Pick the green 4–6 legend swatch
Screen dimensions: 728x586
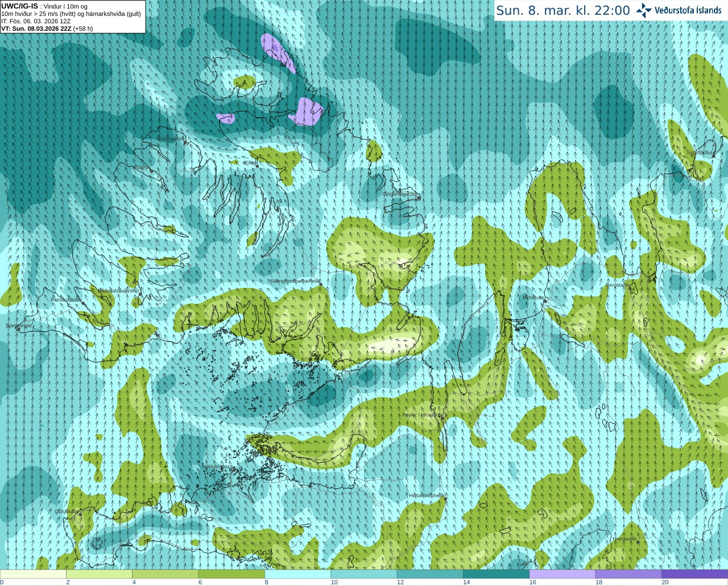[166, 574]
